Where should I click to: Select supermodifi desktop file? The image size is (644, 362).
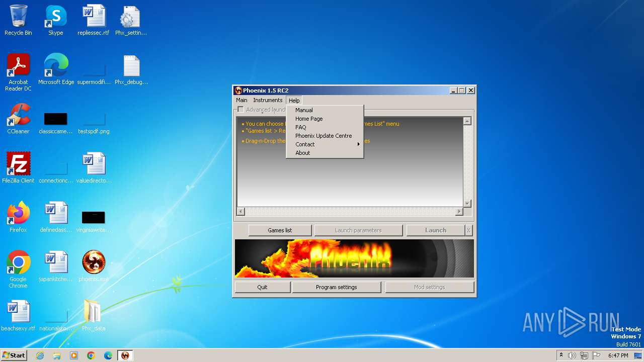(x=94, y=73)
